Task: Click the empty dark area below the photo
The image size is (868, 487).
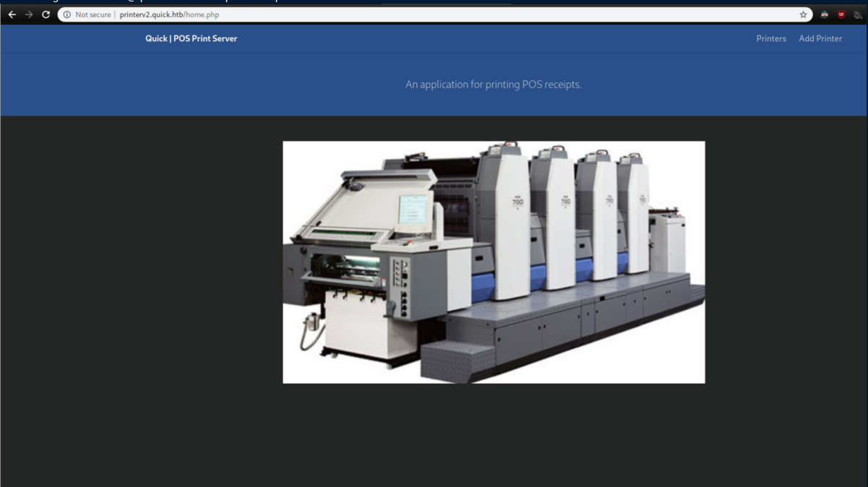Action: coord(491,434)
